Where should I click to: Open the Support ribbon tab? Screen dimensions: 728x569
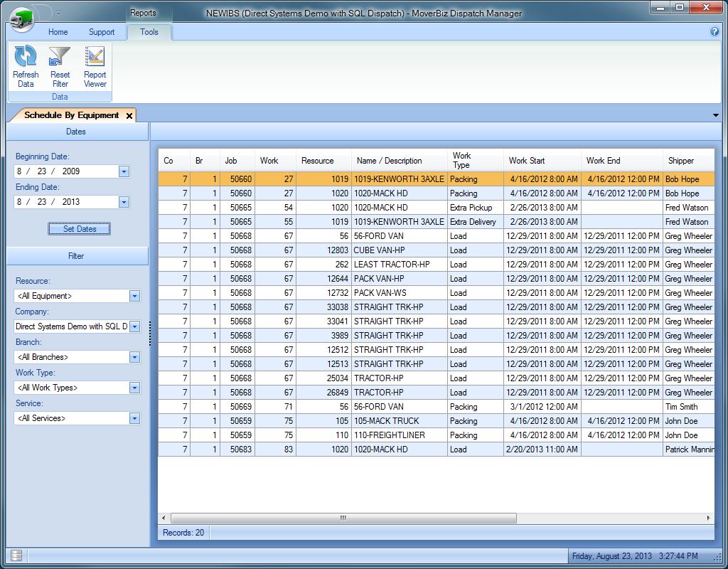102,32
